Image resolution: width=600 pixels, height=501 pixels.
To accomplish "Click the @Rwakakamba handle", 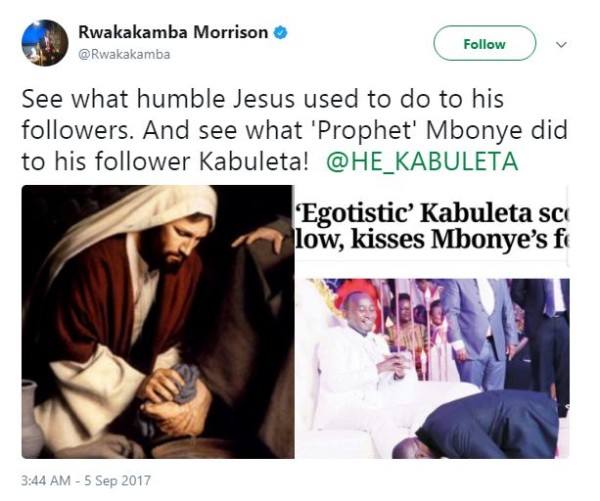I will point(124,54).
